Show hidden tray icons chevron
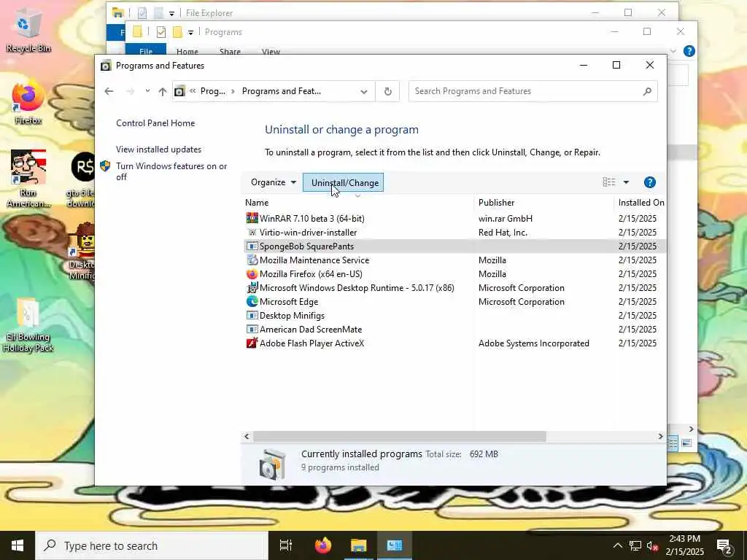747x560 pixels. (x=617, y=545)
